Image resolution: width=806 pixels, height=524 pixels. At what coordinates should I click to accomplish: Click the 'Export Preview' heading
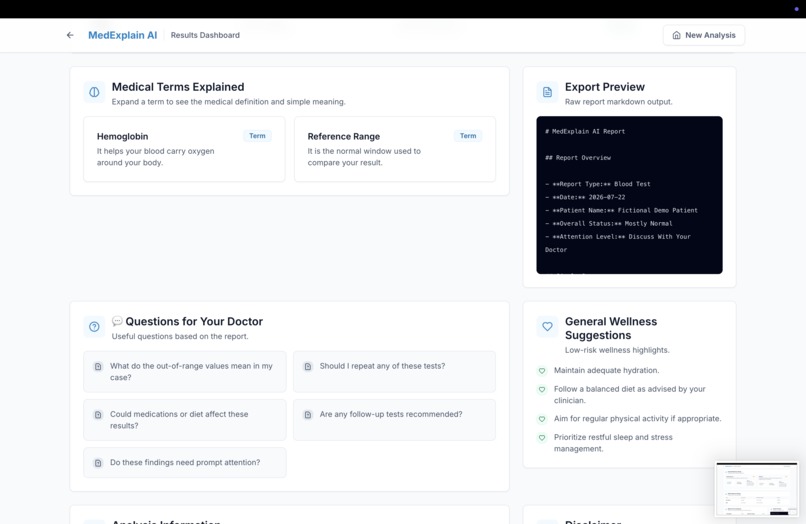604,87
